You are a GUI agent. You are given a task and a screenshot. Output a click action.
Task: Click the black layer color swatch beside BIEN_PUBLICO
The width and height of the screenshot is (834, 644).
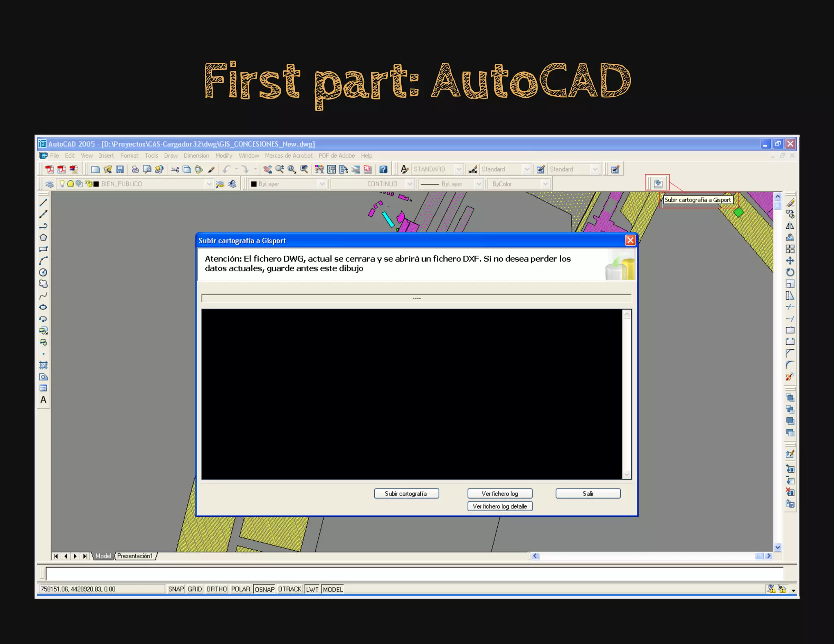[x=96, y=184]
